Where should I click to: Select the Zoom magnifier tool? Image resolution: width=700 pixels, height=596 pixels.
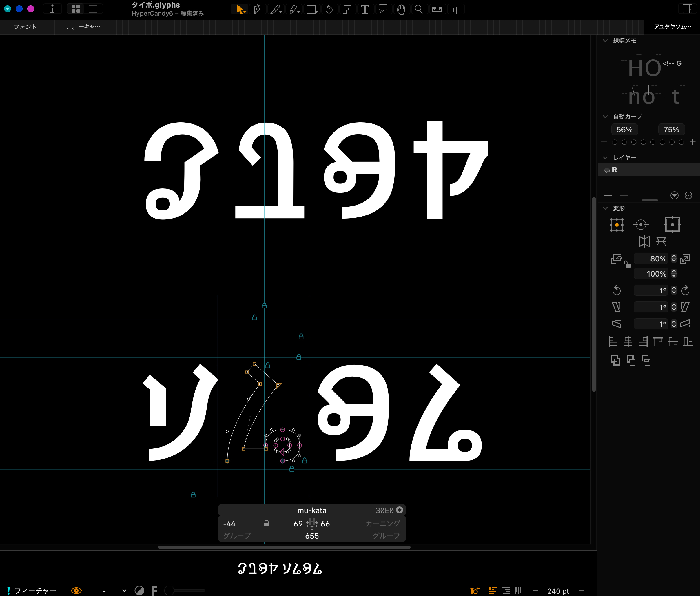(418, 9)
